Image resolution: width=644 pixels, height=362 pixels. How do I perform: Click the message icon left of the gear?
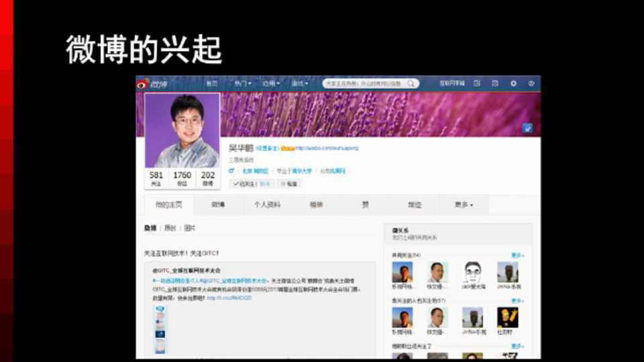pos(495,84)
